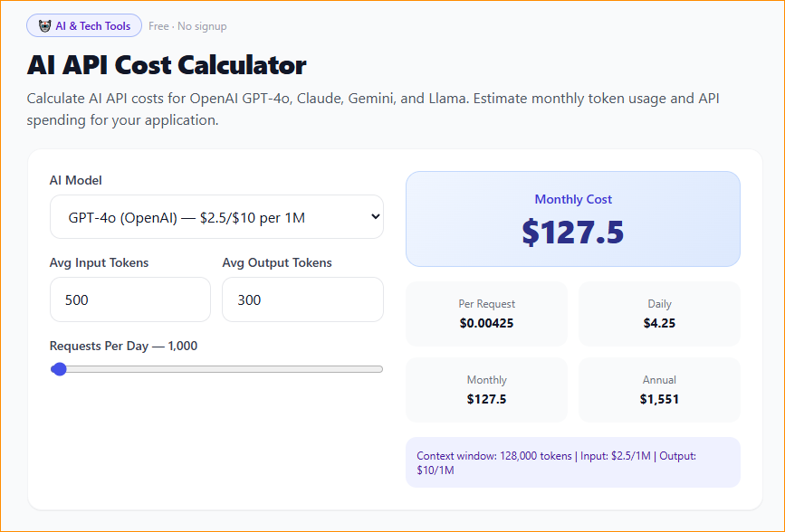Click into the Avg Output Tokens field
Viewport: 785px width, 532px height.
(302, 299)
